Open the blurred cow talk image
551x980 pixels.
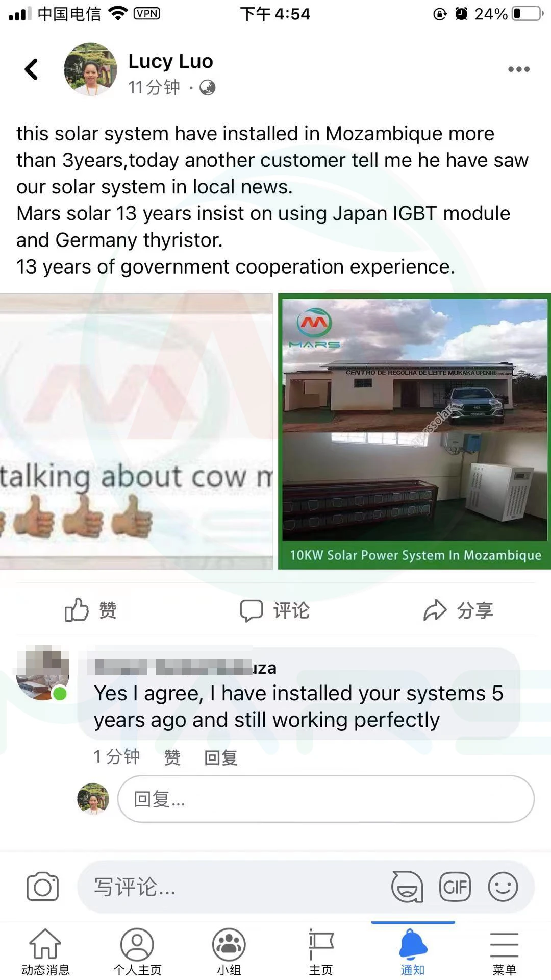point(136,431)
